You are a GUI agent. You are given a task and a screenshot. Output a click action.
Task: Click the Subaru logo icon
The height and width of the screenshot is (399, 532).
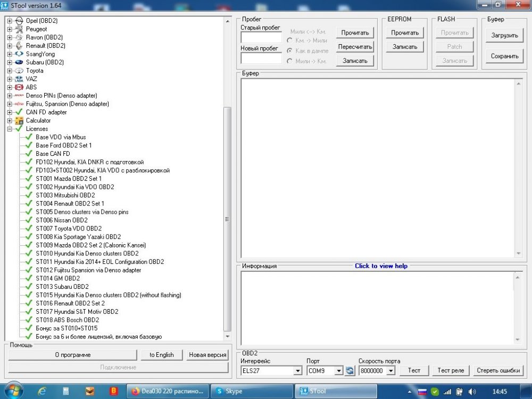point(19,62)
